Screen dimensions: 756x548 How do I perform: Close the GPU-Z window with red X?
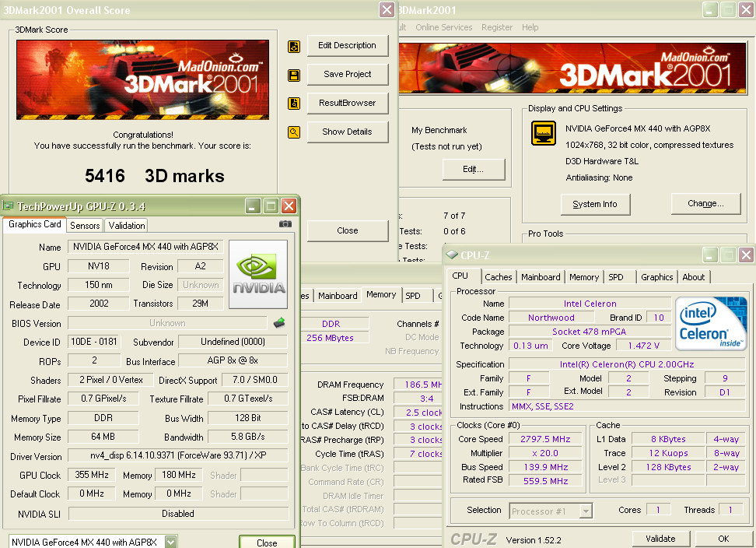click(x=289, y=206)
